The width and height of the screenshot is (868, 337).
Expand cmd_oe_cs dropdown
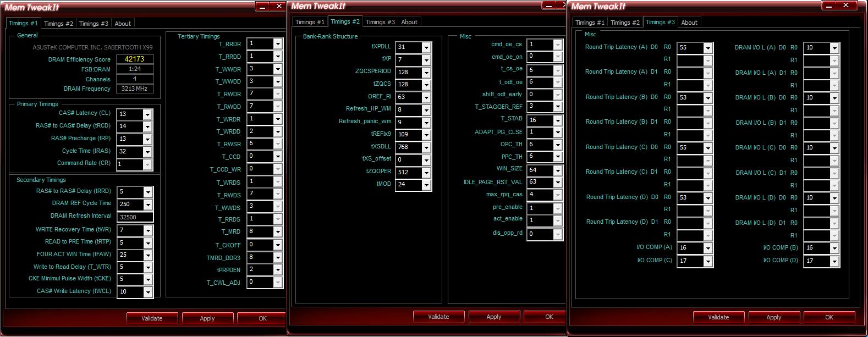[558, 45]
